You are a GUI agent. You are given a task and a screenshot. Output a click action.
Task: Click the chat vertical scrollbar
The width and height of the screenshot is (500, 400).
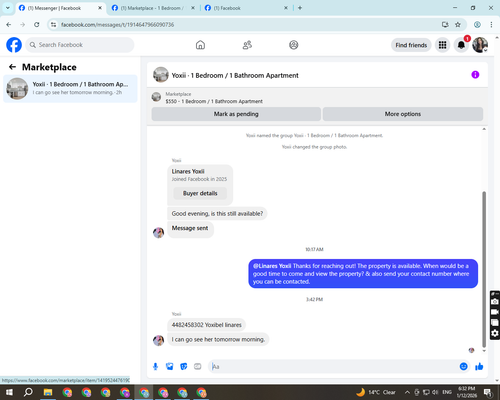tap(484, 269)
